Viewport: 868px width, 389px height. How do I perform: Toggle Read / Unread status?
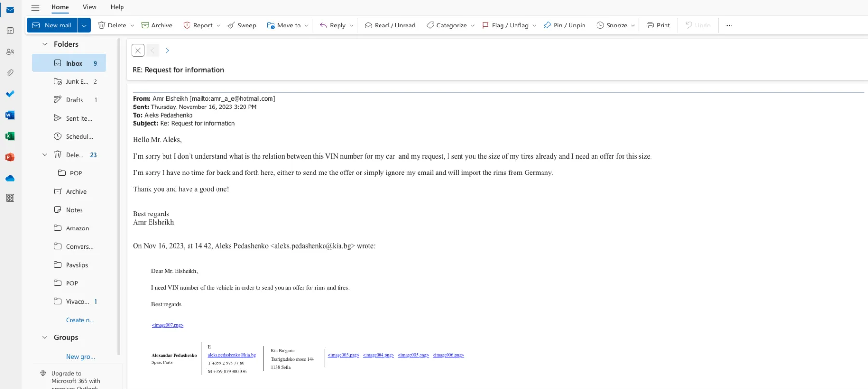pyautogui.click(x=390, y=25)
